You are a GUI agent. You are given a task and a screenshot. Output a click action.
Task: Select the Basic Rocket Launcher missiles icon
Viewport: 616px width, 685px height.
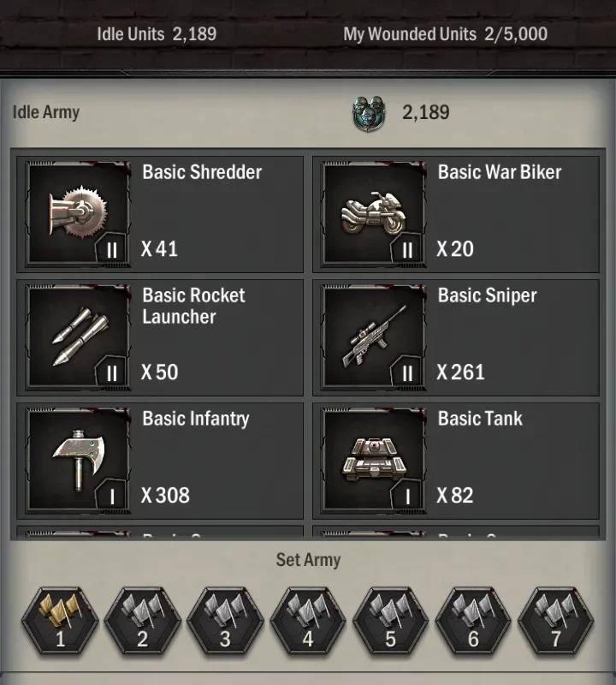point(78,337)
